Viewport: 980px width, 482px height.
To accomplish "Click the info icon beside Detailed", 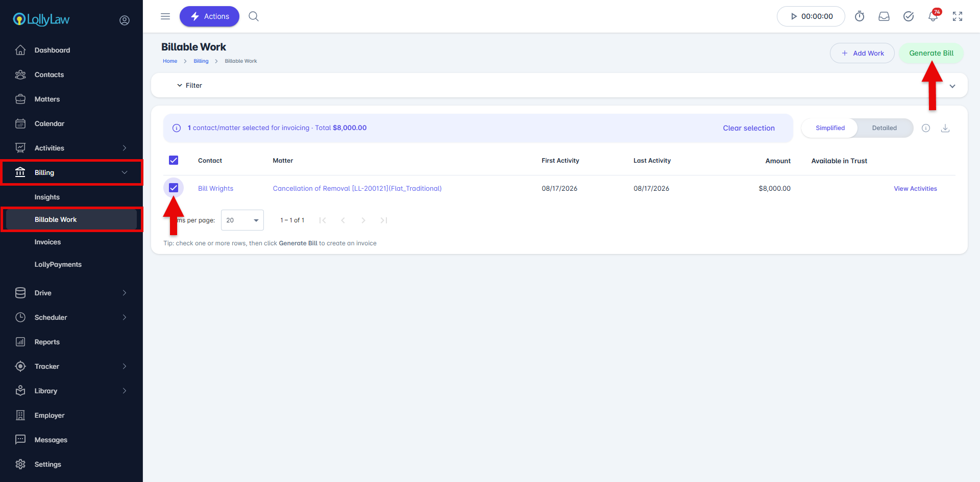I will click(926, 128).
